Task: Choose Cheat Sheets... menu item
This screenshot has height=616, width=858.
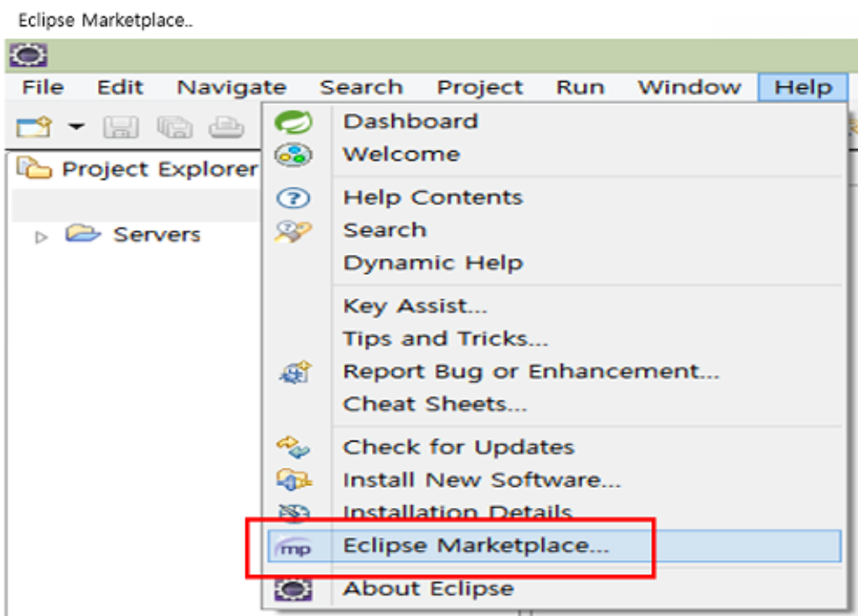Action: click(555, 404)
